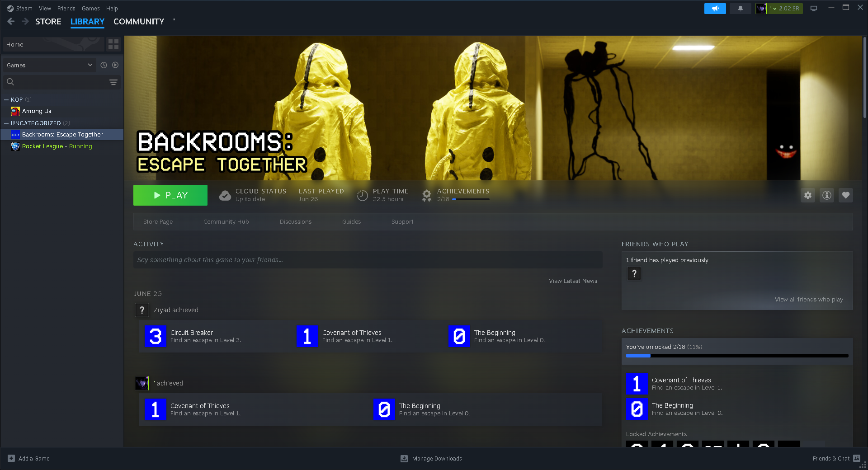
Task: Click View Latest News
Action: 573,281
